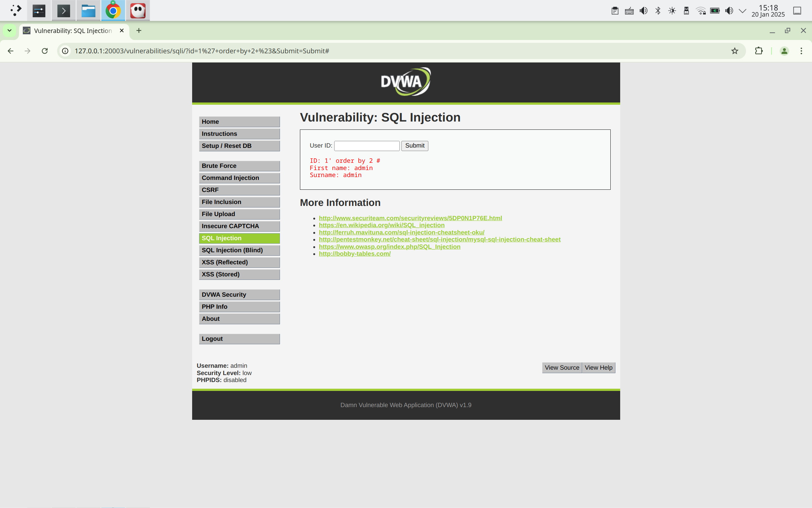Open the Chrome extensions puzzle icon
Screen dimensions: 812x508
coord(759,51)
